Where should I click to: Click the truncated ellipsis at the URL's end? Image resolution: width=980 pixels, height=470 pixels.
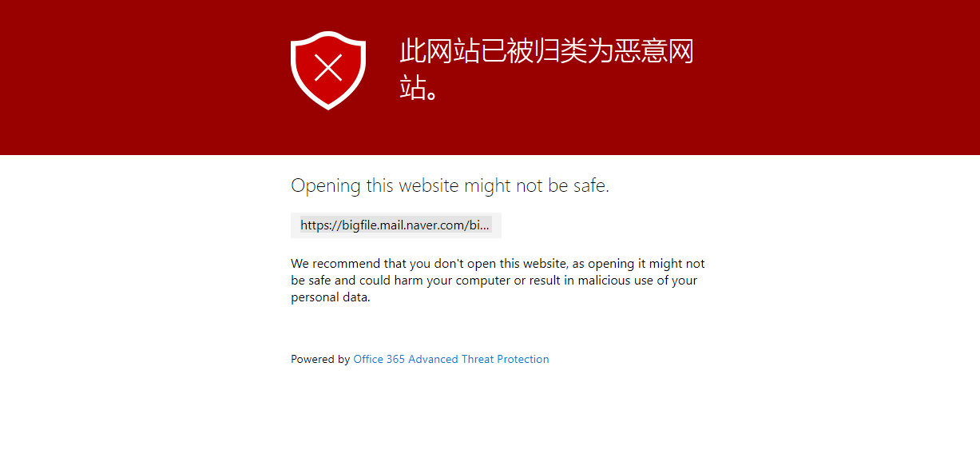[485, 225]
